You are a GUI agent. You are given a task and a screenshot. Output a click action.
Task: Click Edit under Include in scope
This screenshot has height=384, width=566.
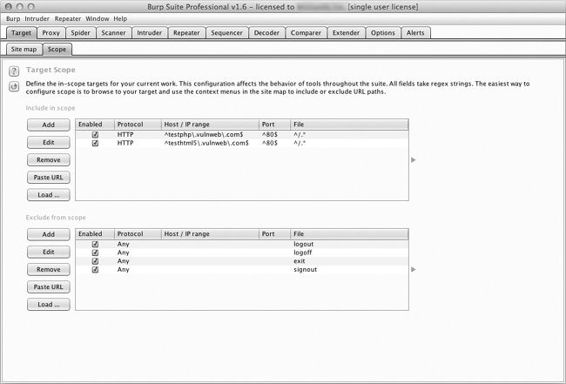(x=48, y=142)
